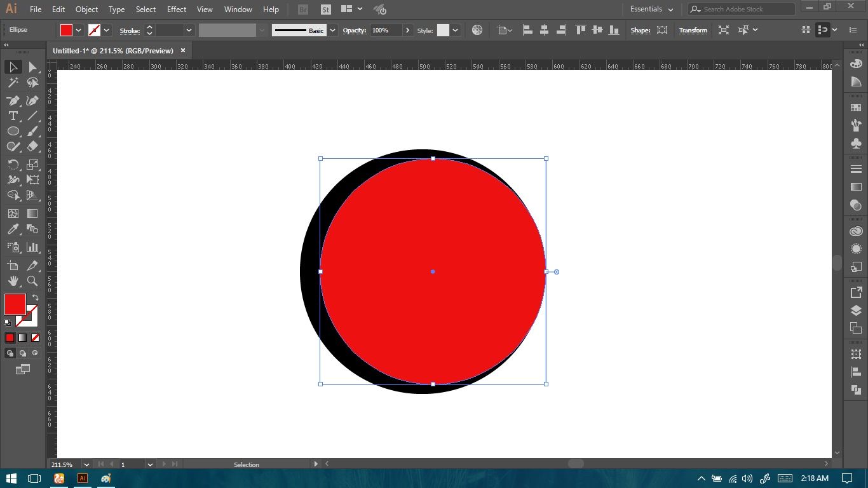Enable Draw Normal mode
Viewport: 868px width, 488px height.
point(10,353)
